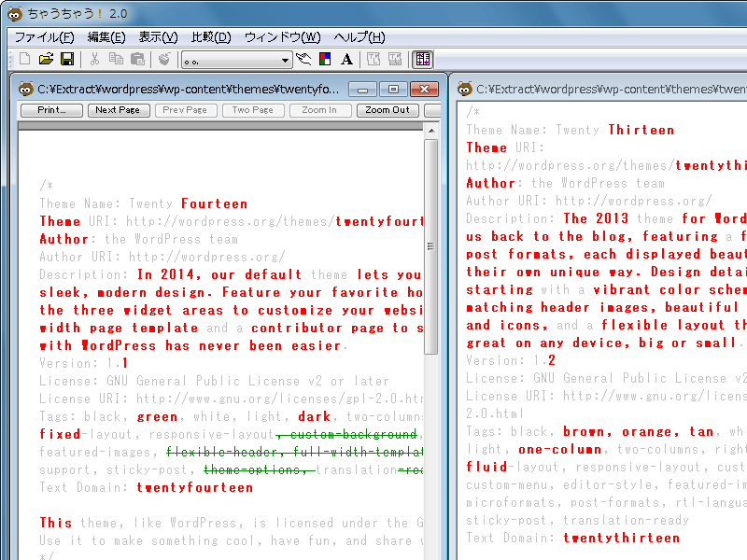The width and height of the screenshot is (747, 560).
Task: Click the icon left of the toolbar combo box
Action: click(x=164, y=59)
